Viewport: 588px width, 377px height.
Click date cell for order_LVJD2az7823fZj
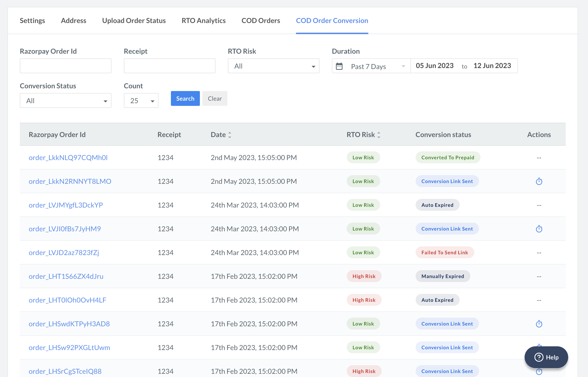coord(255,253)
